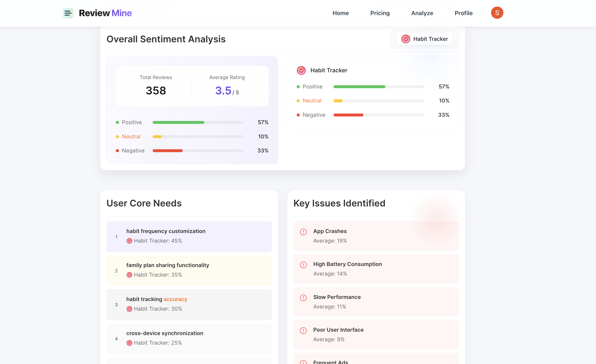Click the Total Reviews value 358

click(156, 91)
